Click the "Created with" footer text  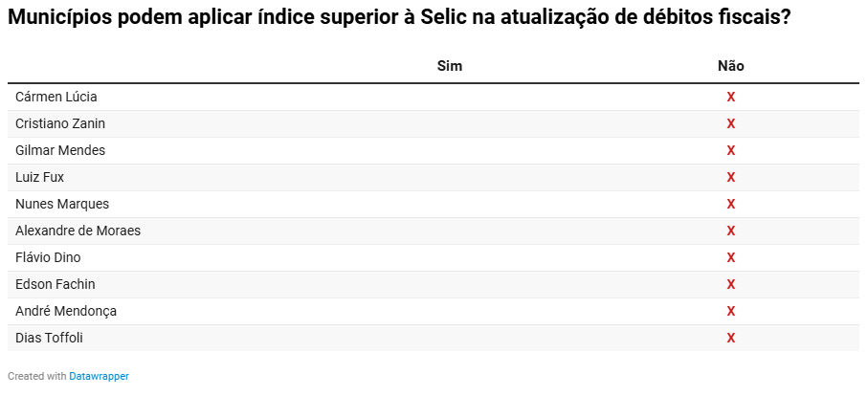tap(37, 376)
